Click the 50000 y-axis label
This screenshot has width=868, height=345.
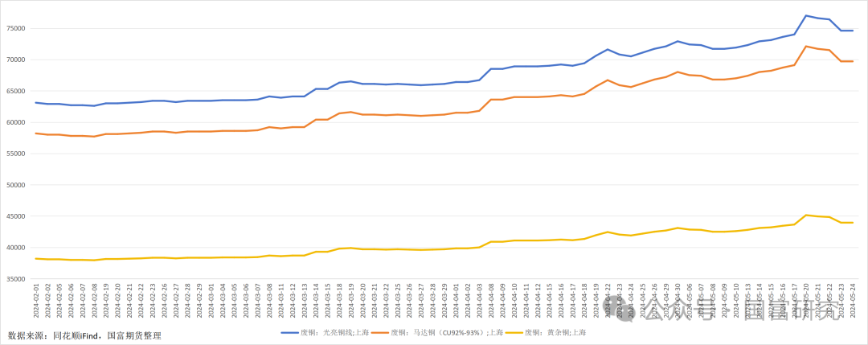pyautogui.click(x=15, y=185)
